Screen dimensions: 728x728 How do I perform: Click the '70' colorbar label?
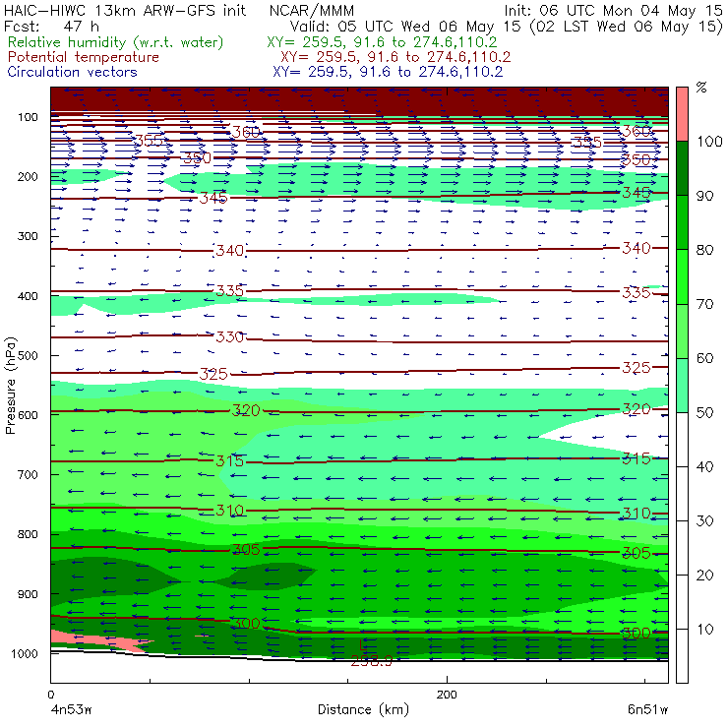(x=704, y=304)
